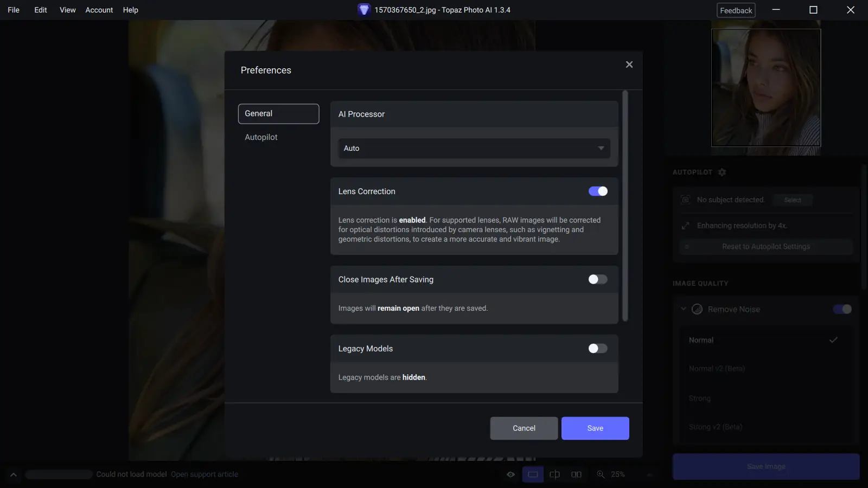The height and width of the screenshot is (488, 868).
Task: Open the Help menu
Action: 131,10
